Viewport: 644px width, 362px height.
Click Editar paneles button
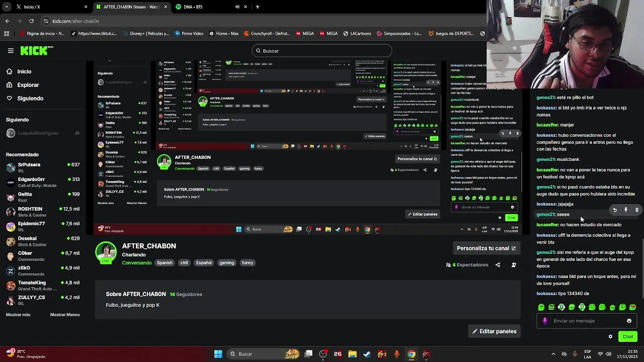coord(495,331)
